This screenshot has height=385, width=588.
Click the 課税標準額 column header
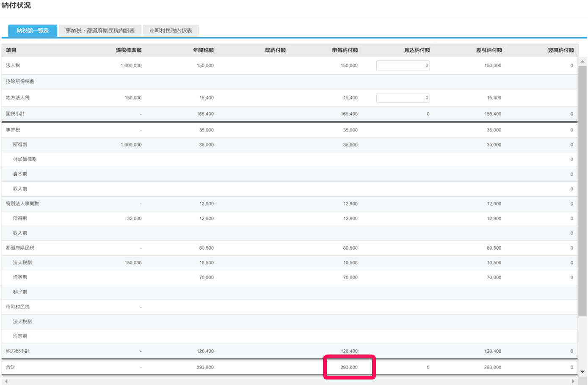129,50
